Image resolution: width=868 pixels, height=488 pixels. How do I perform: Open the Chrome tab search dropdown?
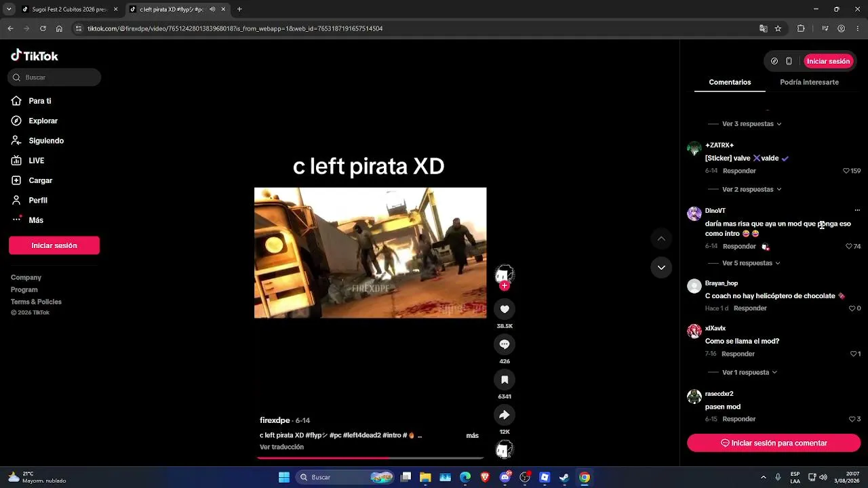coord(9,9)
